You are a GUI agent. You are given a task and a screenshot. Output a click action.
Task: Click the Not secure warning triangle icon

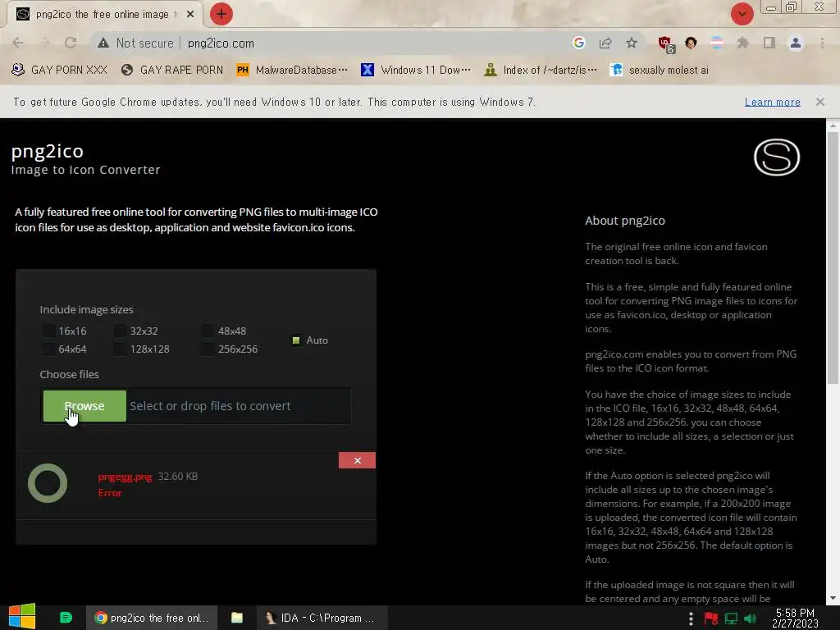(x=103, y=43)
